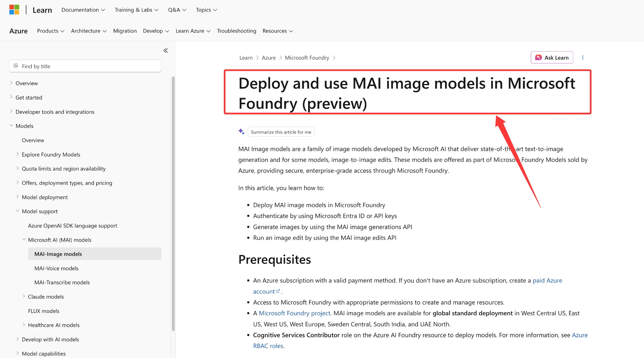Open the Develop dropdown menu
The width and height of the screenshot is (644, 358).
click(x=156, y=31)
